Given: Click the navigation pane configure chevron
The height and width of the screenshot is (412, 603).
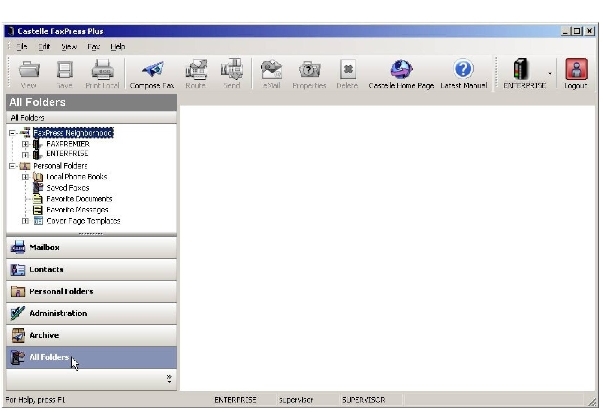Looking at the screenshot, I should (x=169, y=379).
